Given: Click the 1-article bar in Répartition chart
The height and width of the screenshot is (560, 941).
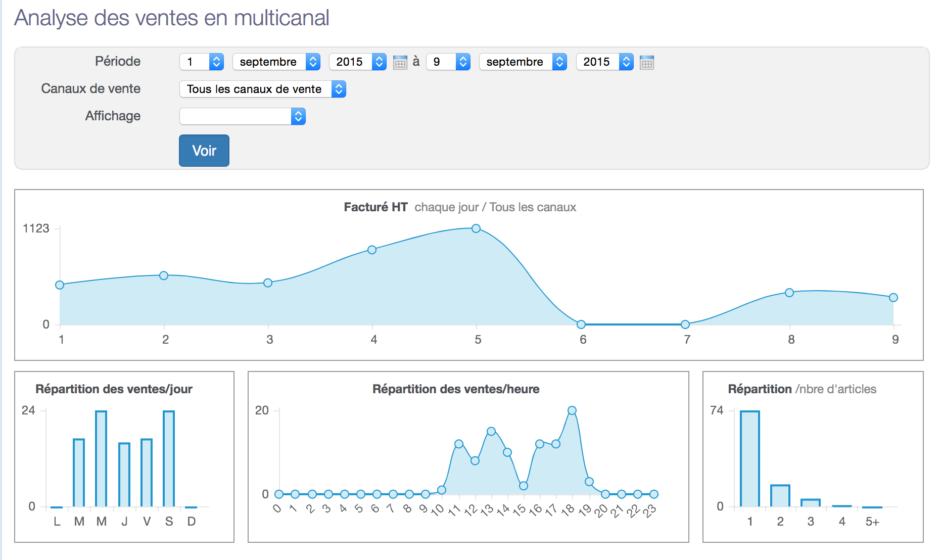Looking at the screenshot, I should pyautogui.click(x=750, y=458).
